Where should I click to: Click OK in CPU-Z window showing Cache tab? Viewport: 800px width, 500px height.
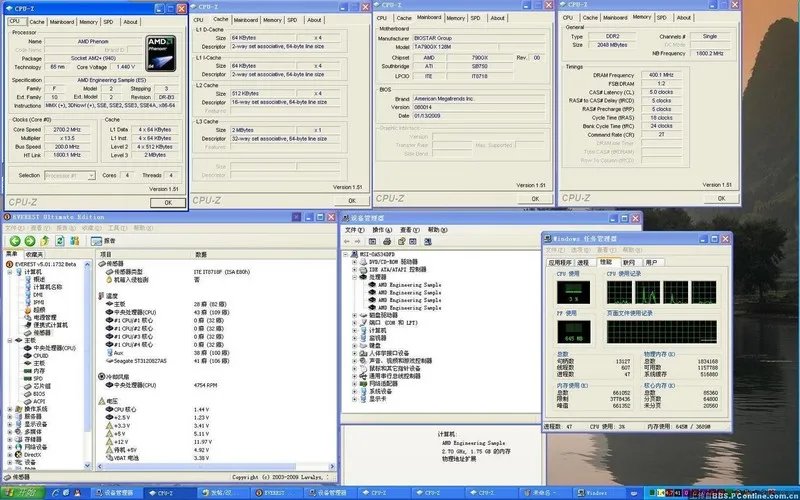pyautogui.click(x=352, y=201)
